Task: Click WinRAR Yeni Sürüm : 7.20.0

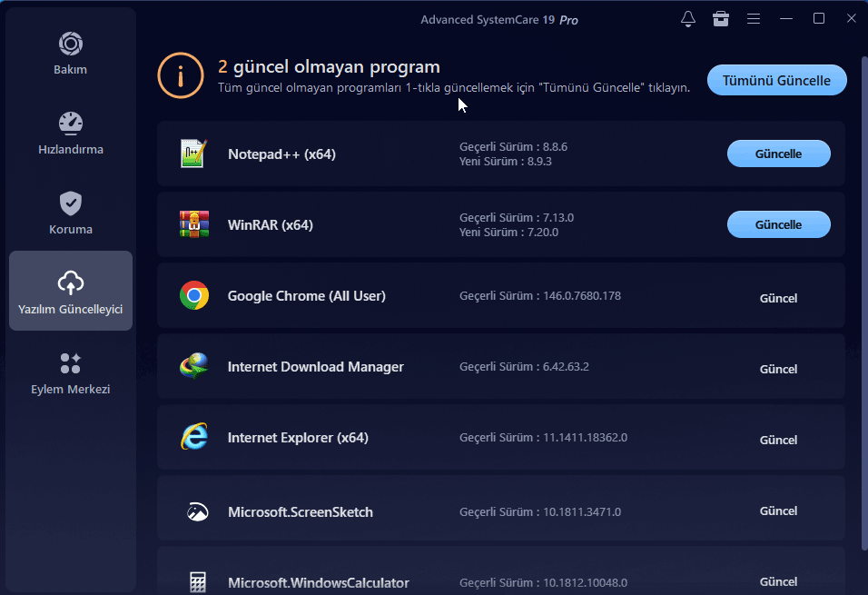Action: [x=508, y=233]
